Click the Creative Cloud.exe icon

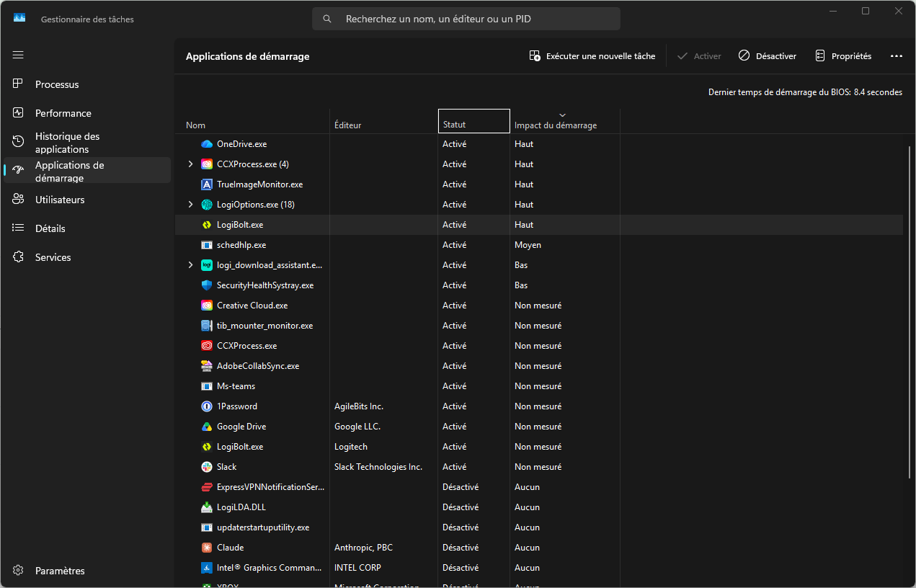pos(207,306)
